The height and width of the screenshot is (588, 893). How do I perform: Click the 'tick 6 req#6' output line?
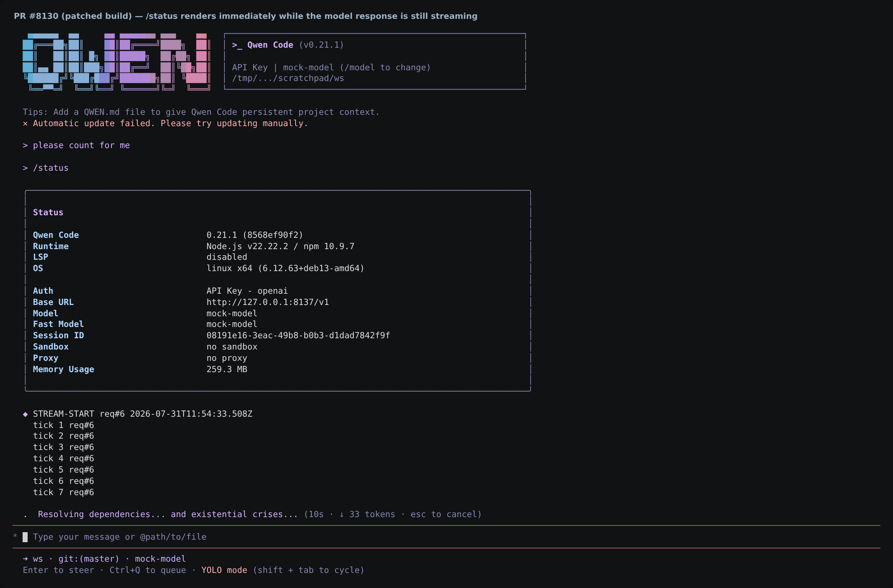pos(63,481)
